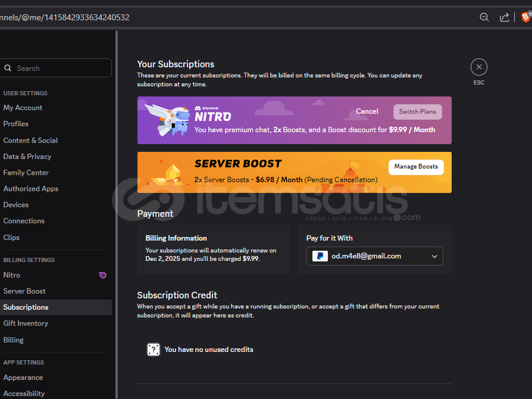This screenshot has height=399, width=532.
Task: Click the 'SERVER BOOST' banner title
Action: [x=238, y=164]
